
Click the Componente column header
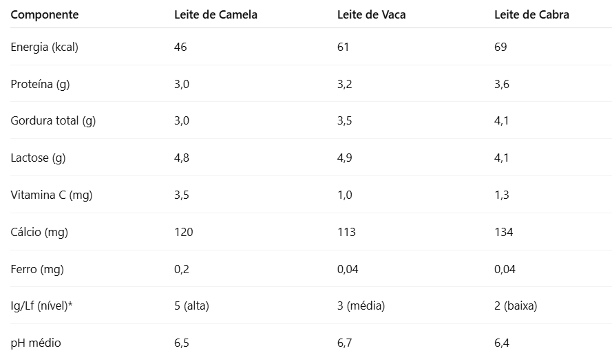point(45,15)
